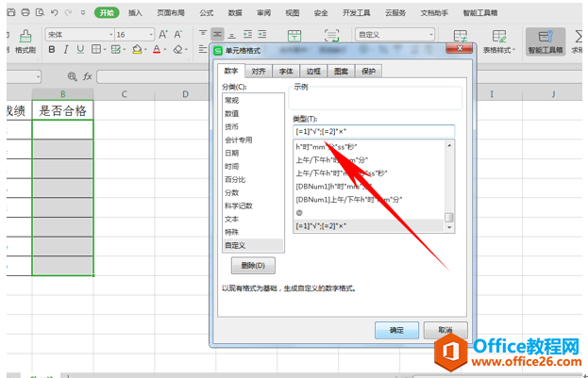Click the Italic formatting icon
The height and width of the screenshot is (378, 588).
point(64,49)
